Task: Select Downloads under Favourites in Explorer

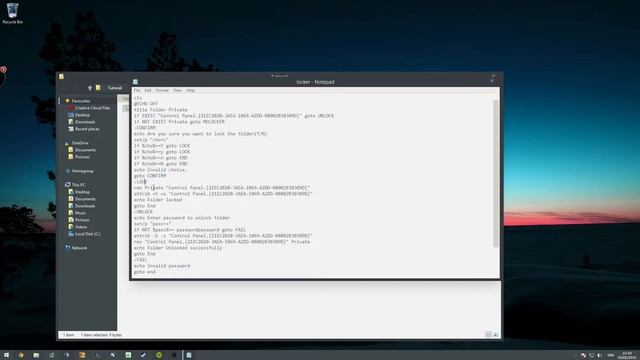Action: tap(85, 122)
